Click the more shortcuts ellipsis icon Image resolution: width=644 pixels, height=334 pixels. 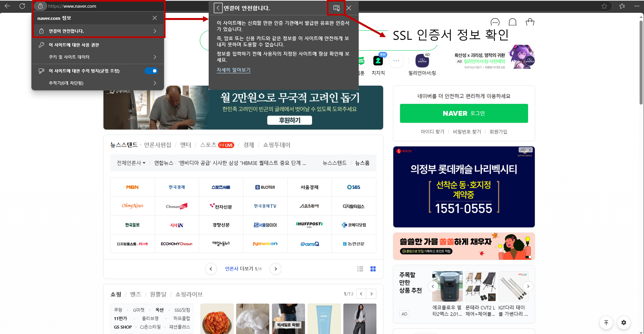[x=396, y=61]
